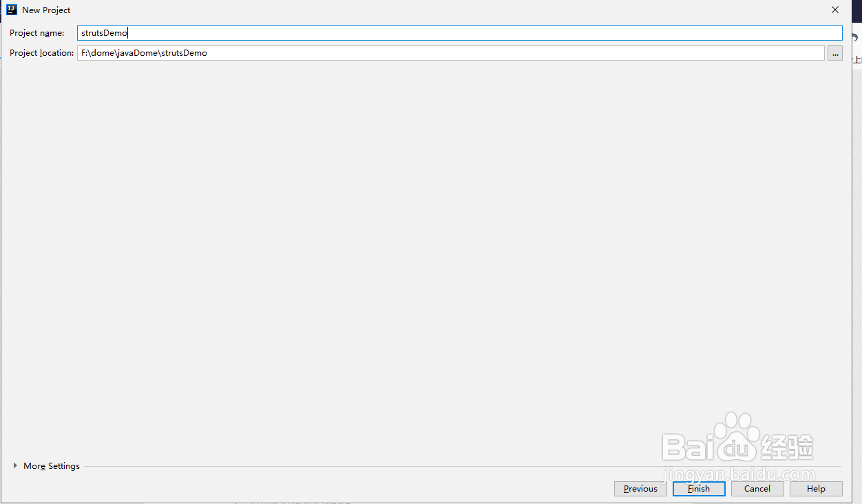Screen dimensions: 862x504
Task: Click the Project location path field
Action: 450,53
